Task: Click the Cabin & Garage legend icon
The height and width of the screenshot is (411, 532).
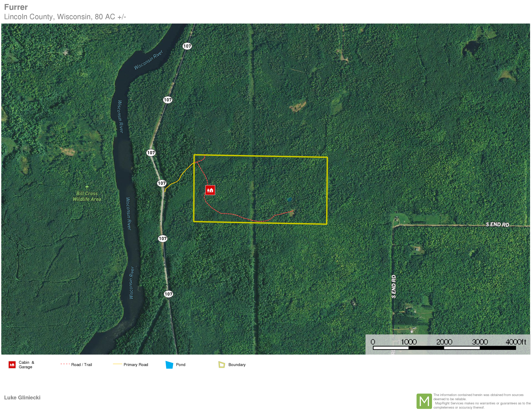Action: tap(12, 364)
